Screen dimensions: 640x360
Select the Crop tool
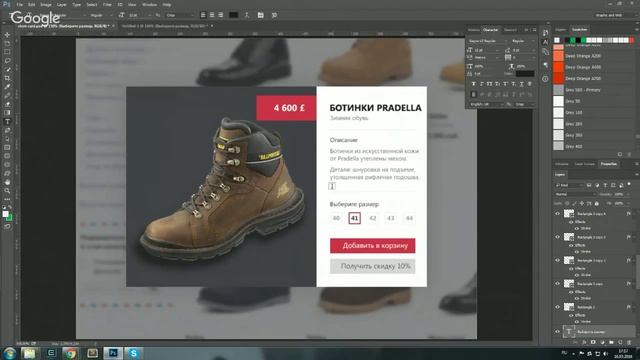point(7,78)
